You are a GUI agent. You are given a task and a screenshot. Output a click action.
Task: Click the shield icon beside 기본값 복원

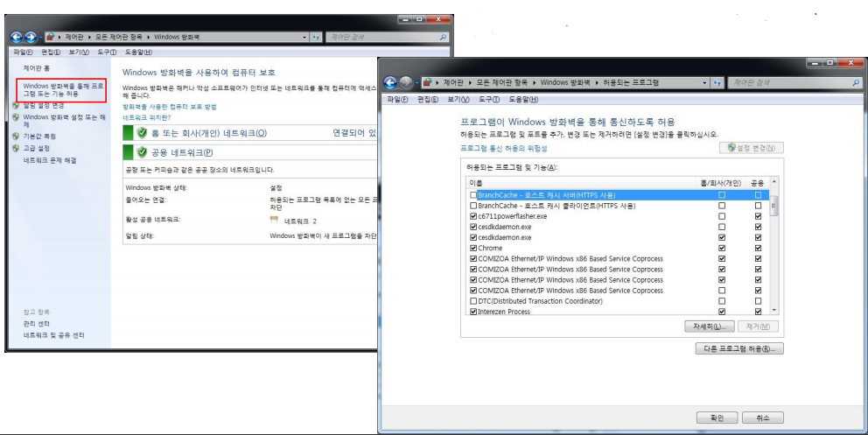[x=17, y=137]
